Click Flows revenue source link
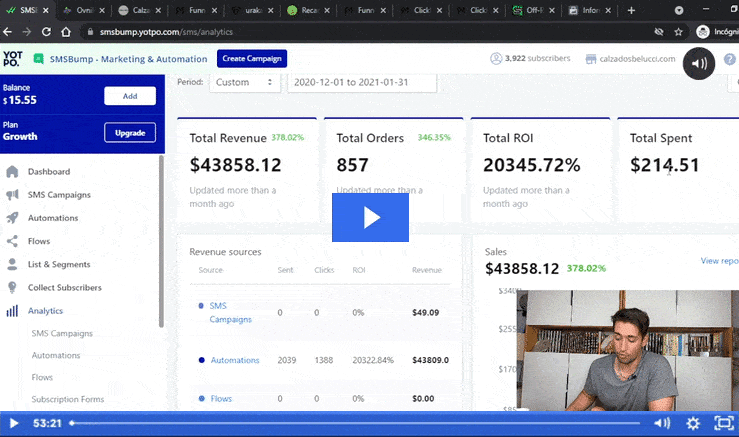Image resolution: width=739 pixels, height=437 pixels. [221, 398]
